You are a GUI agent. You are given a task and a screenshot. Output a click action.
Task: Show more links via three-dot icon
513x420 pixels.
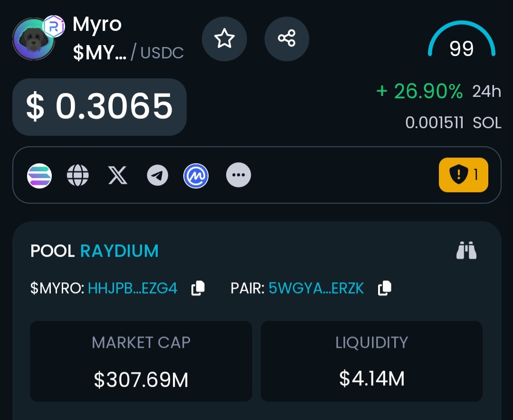[x=238, y=175]
